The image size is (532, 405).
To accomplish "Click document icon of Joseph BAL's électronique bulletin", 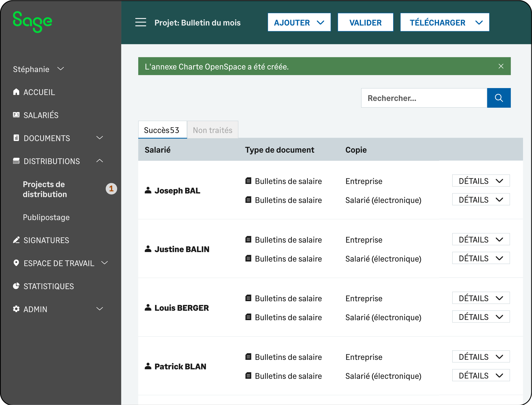I will pyautogui.click(x=248, y=200).
